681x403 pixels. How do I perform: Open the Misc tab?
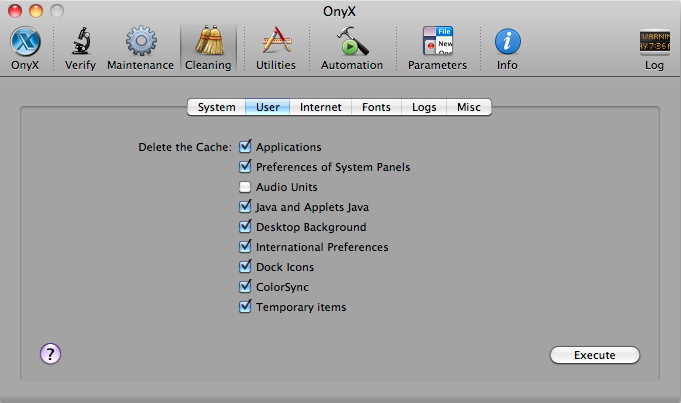coord(469,107)
